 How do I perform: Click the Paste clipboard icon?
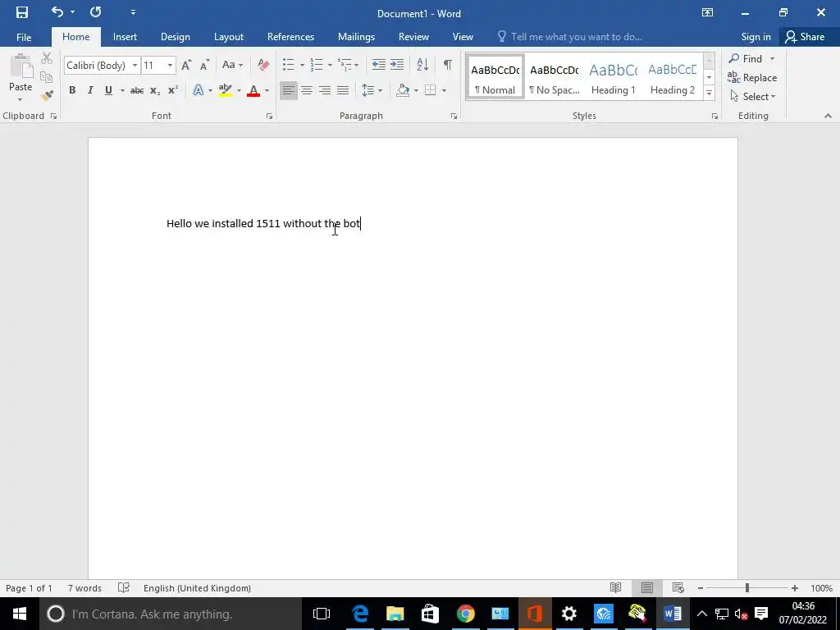[x=21, y=67]
